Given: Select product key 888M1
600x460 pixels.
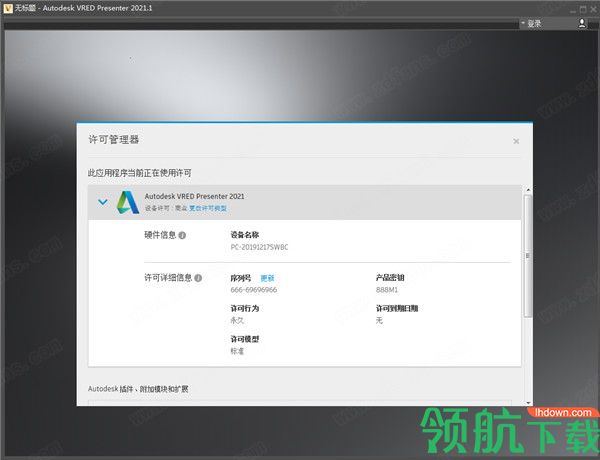Looking at the screenshot, I should pyautogui.click(x=387, y=290).
